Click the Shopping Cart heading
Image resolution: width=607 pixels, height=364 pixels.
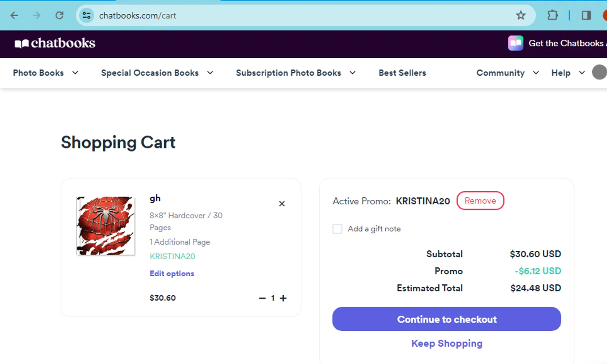click(x=118, y=143)
